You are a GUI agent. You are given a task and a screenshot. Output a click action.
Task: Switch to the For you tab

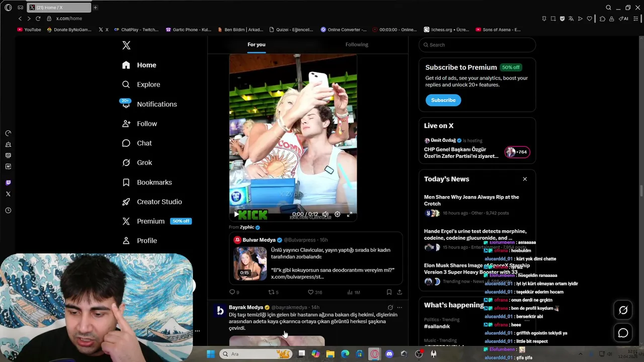pos(256,44)
